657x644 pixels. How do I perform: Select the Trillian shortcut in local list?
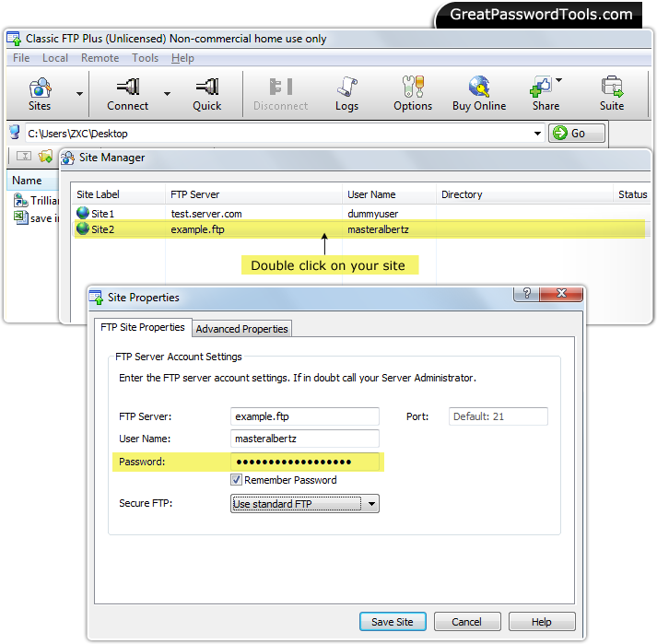[x=37, y=201]
